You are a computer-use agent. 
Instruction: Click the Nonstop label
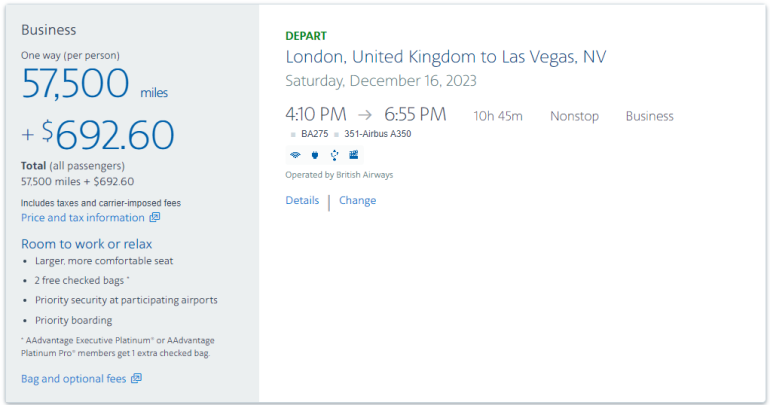pos(574,116)
